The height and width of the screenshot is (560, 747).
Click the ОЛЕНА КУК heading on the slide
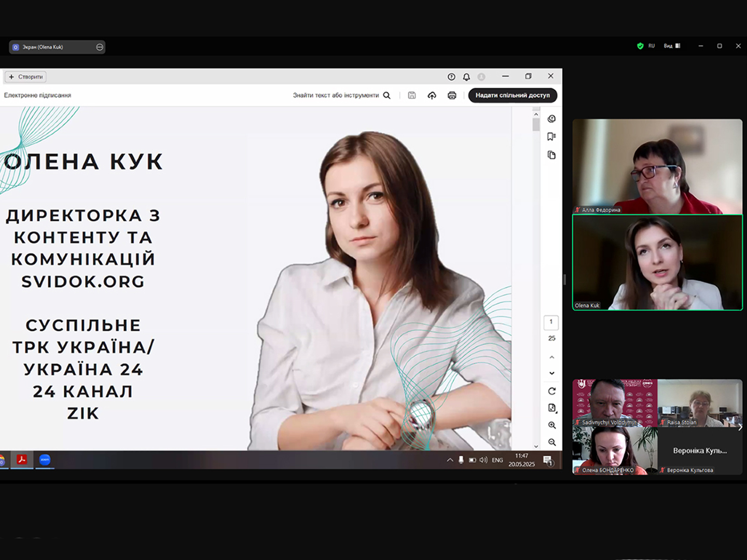pyautogui.click(x=84, y=161)
